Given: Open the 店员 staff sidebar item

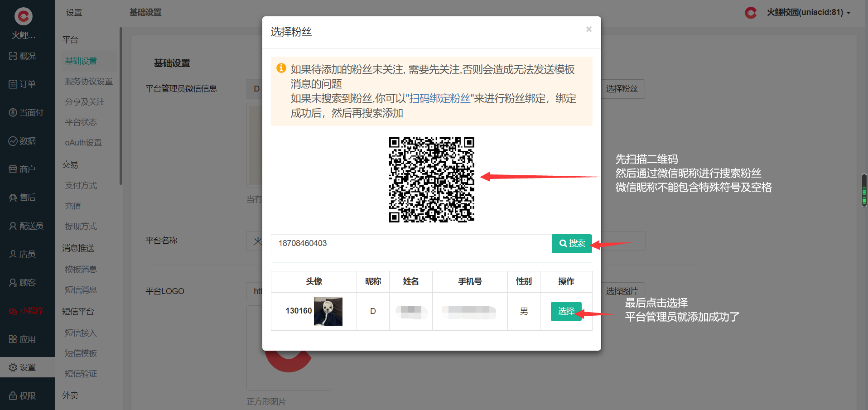Looking at the screenshot, I should (x=22, y=254).
